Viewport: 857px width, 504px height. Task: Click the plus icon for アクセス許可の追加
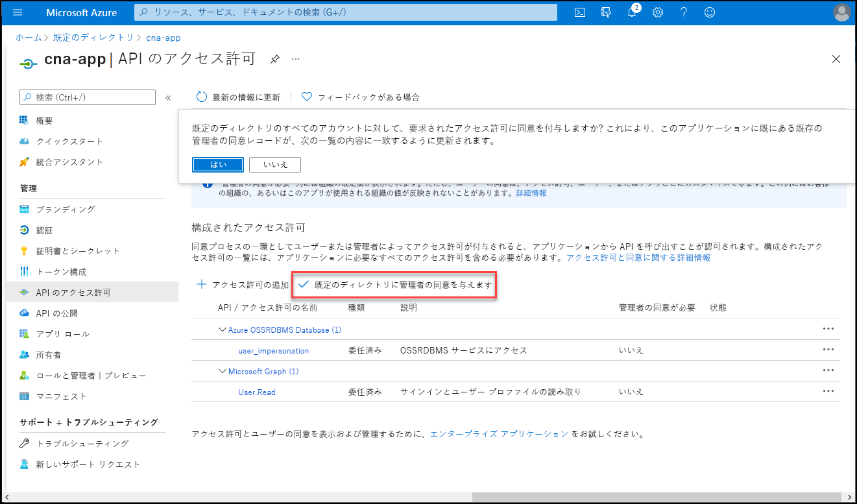[202, 284]
